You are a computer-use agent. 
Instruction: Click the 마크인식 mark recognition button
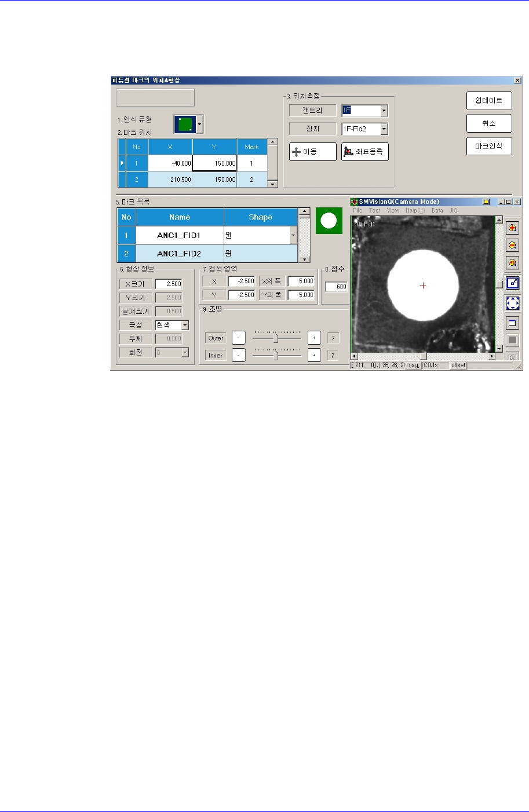point(489,146)
